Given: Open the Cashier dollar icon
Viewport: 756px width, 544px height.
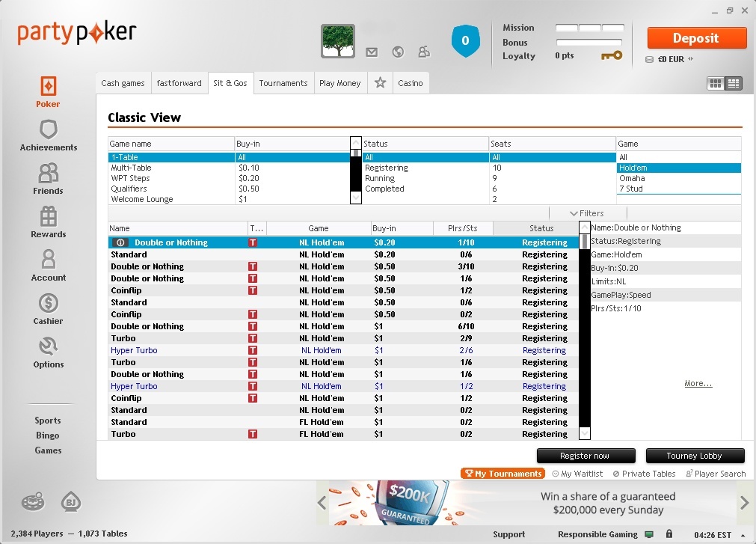Looking at the screenshot, I should click(x=48, y=303).
